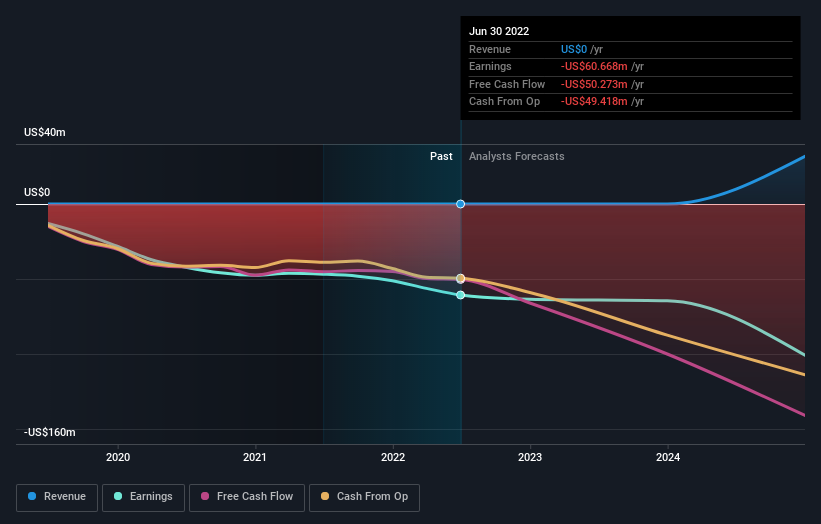Toggle the Revenue series legend button
The width and height of the screenshot is (821, 524).
[x=57, y=497]
